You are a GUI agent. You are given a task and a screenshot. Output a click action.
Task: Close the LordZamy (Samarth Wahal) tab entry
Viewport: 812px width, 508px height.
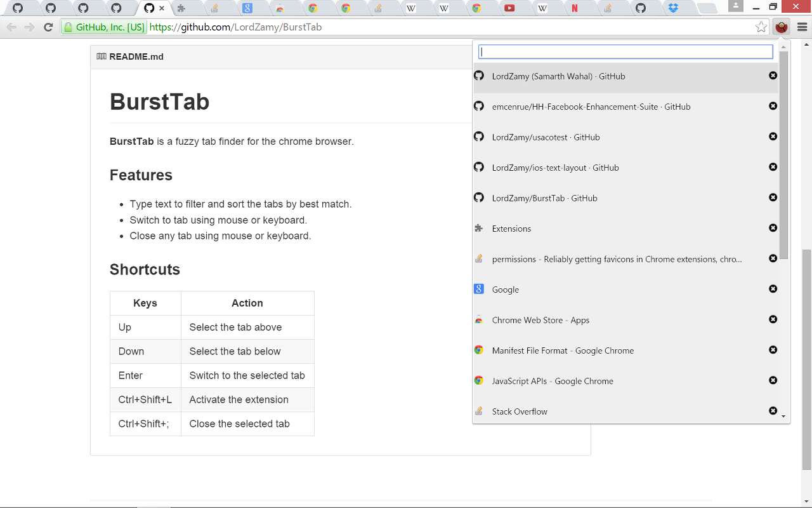click(773, 76)
